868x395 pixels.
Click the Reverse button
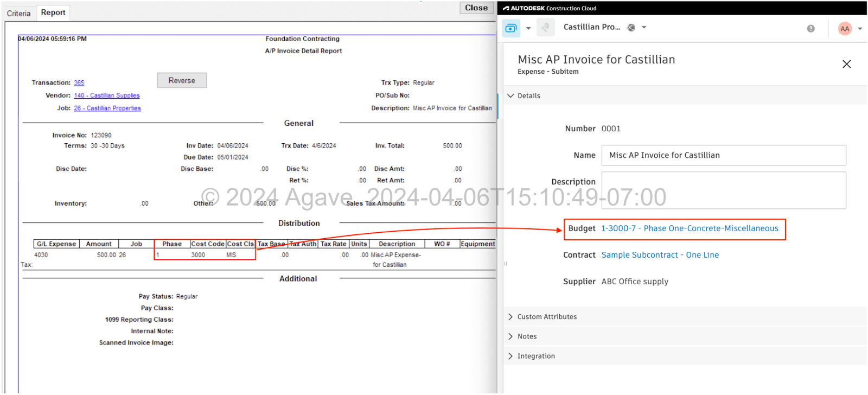coord(182,80)
